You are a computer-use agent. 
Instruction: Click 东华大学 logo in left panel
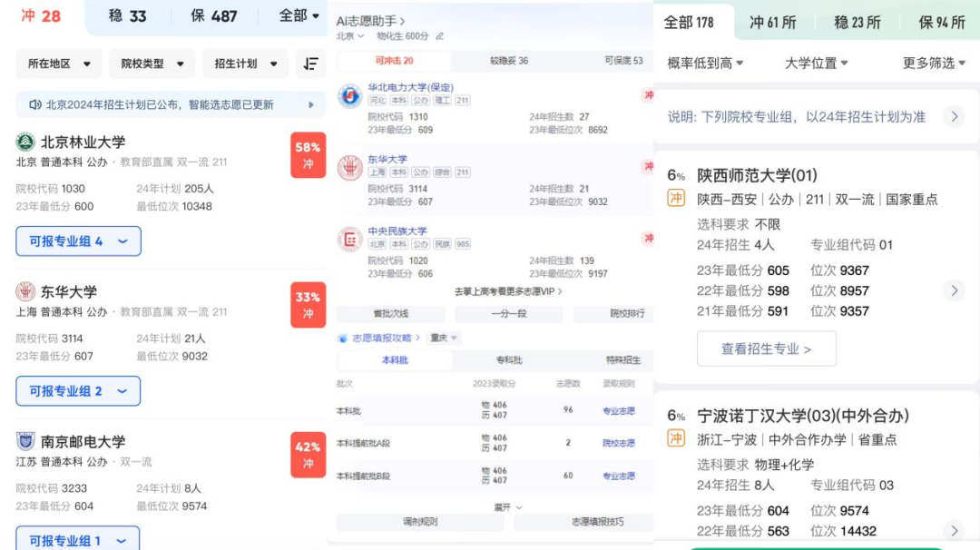(25, 292)
